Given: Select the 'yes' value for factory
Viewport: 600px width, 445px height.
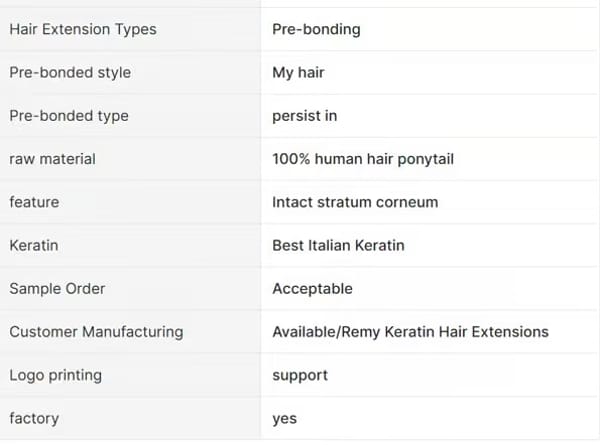Looking at the screenshot, I should tap(284, 418).
